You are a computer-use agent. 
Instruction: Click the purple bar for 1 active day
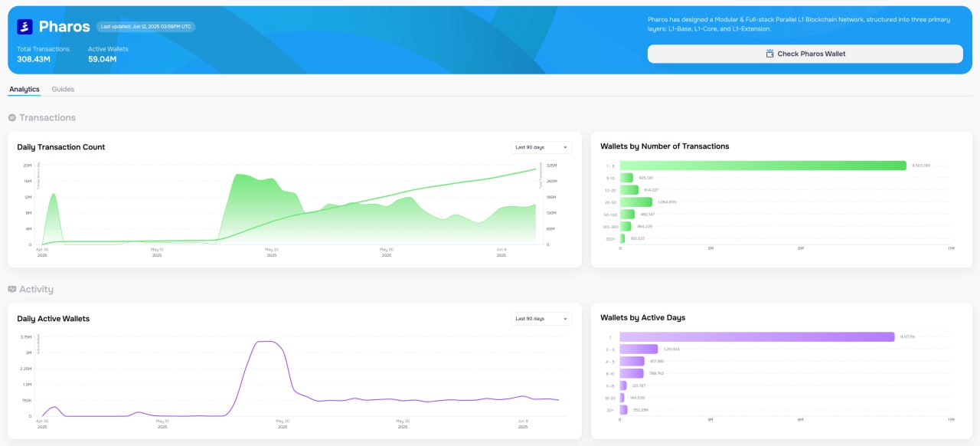[757, 337]
